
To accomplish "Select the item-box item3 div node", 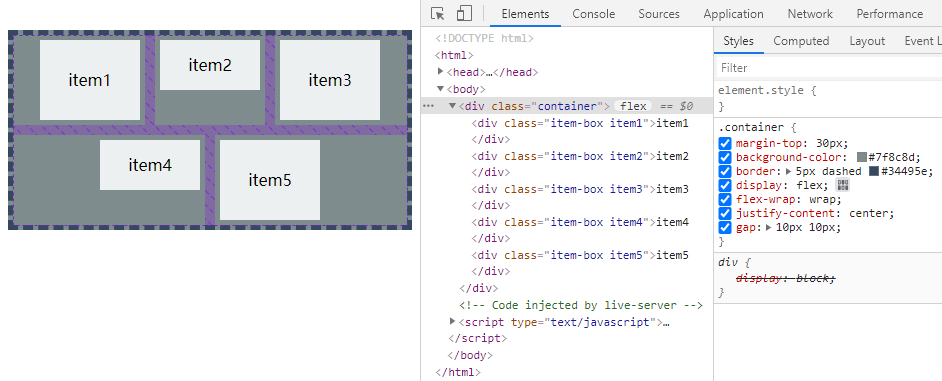I will click(580, 189).
